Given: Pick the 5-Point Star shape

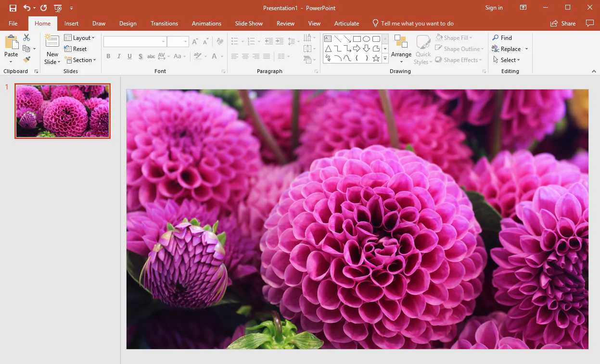Looking at the screenshot, I should [x=376, y=58].
